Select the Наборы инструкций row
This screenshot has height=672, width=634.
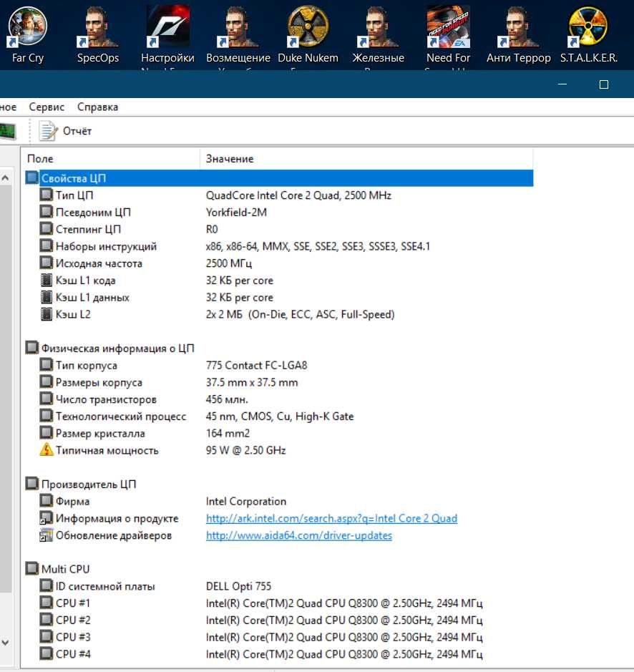pos(279,246)
